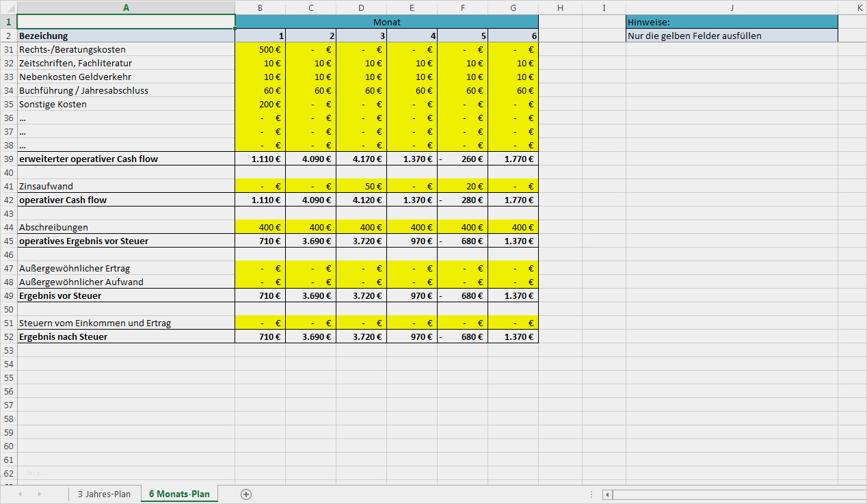Switch to the 3 Jahres-Plan sheet tab
867x504 pixels.
pos(105,494)
